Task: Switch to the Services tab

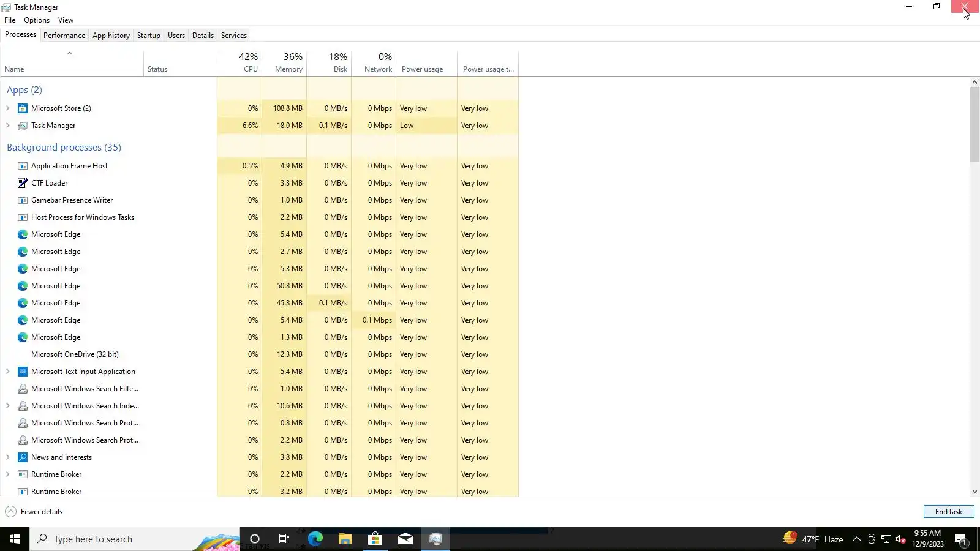Action: [x=234, y=36]
